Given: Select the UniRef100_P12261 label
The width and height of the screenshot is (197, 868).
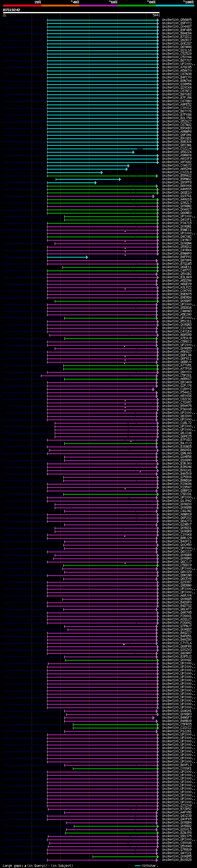Looking at the screenshot, I should point(177,731).
